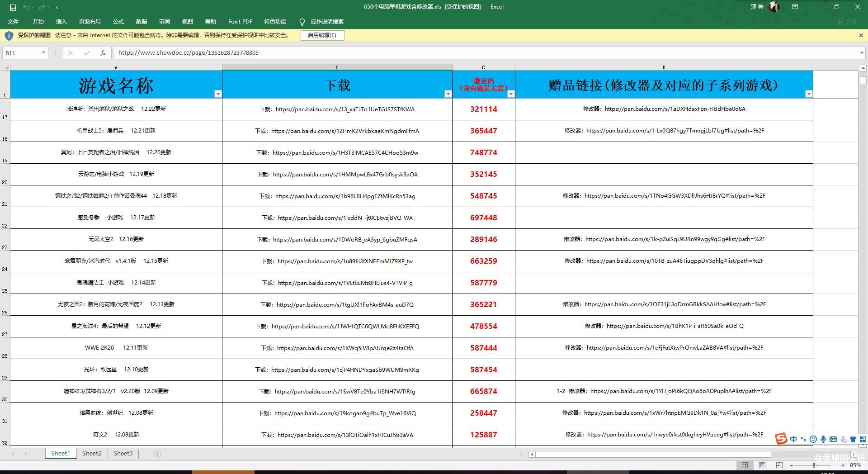Click the Select All corner triangle
The height and width of the screenshot is (474, 868).
[x=6, y=67]
